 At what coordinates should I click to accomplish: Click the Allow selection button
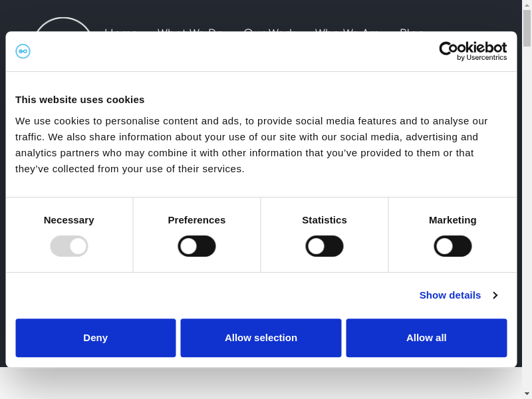261,338
